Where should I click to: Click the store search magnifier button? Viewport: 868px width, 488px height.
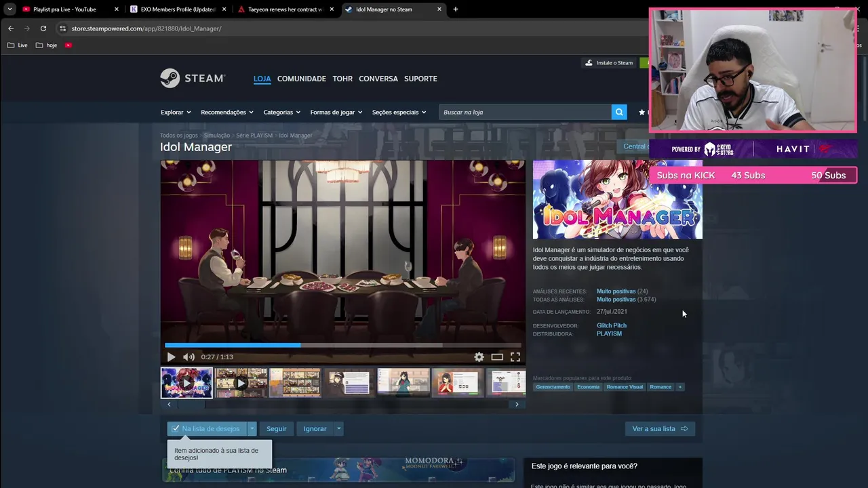tap(618, 112)
